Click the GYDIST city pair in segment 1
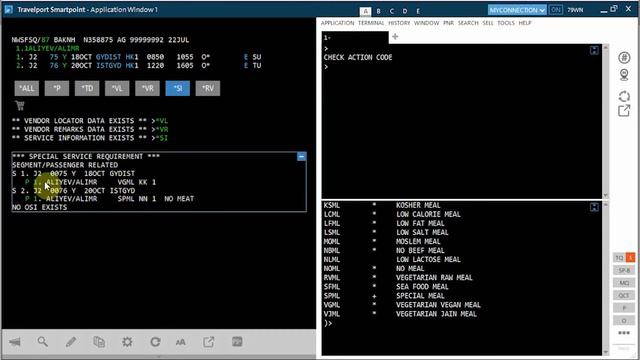 coord(109,57)
